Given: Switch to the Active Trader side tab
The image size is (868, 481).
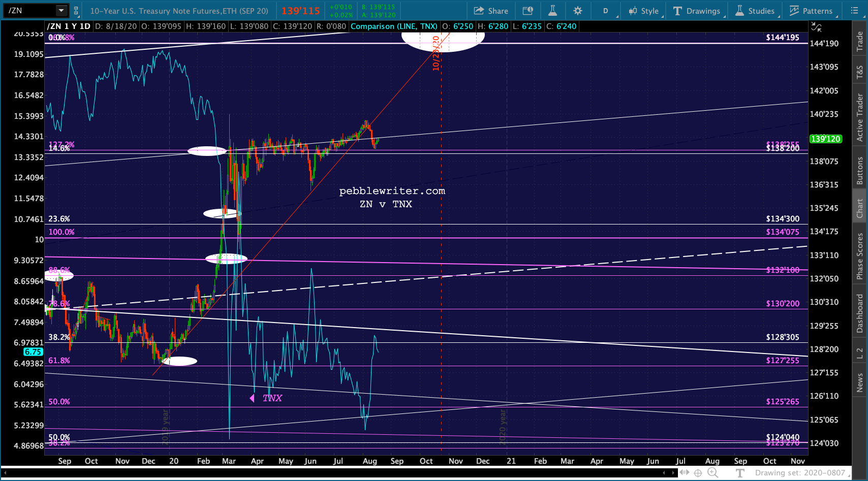Looking at the screenshot, I should pyautogui.click(x=860, y=117).
